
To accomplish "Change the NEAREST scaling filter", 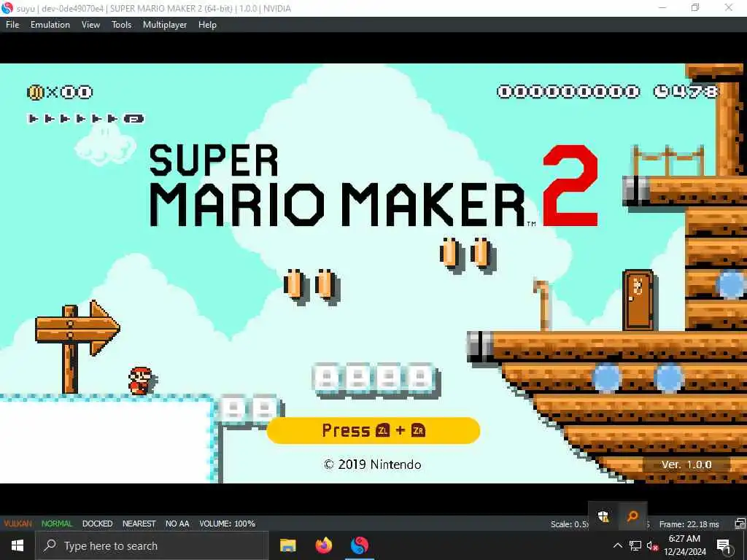I will 139,524.
